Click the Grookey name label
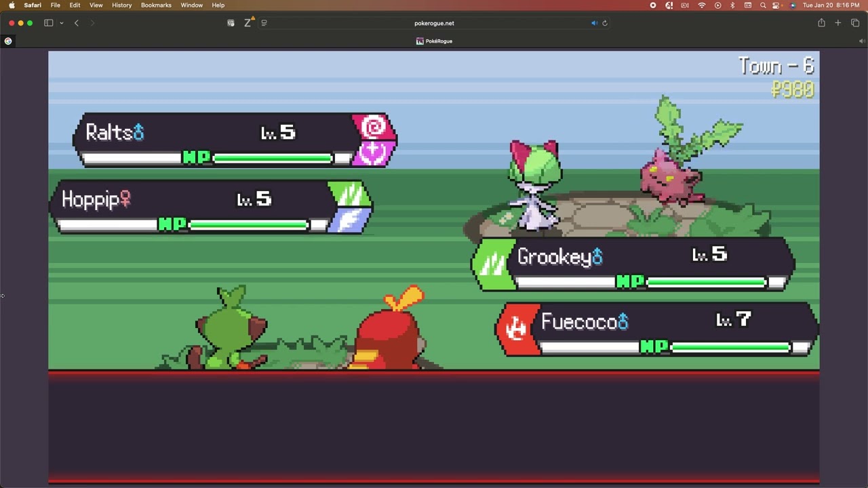The width and height of the screenshot is (868, 488). 554,257
